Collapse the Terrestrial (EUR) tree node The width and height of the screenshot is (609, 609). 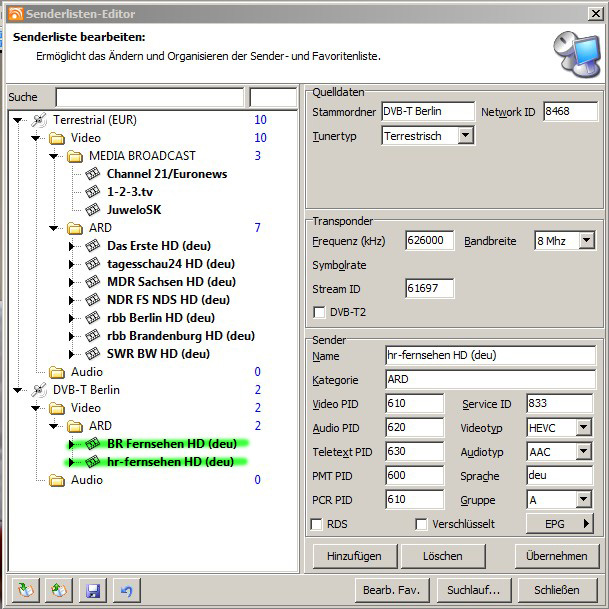(x=17, y=120)
